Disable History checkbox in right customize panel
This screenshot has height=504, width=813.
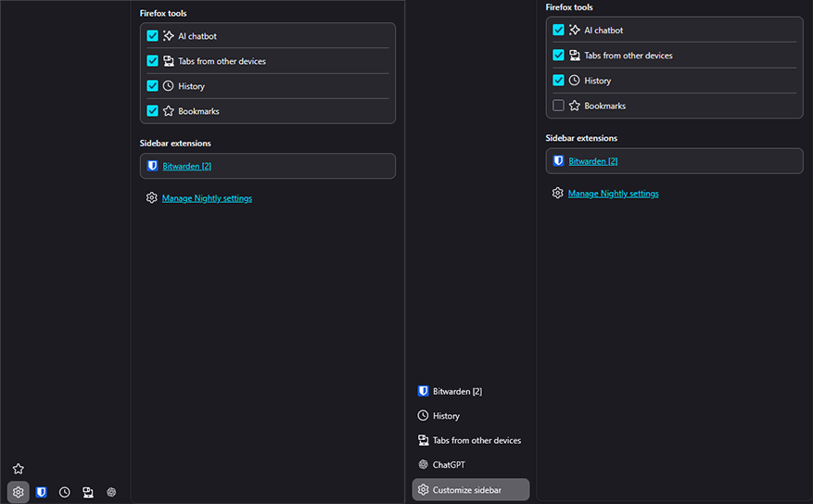pyautogui.click(x=558, y=81)
